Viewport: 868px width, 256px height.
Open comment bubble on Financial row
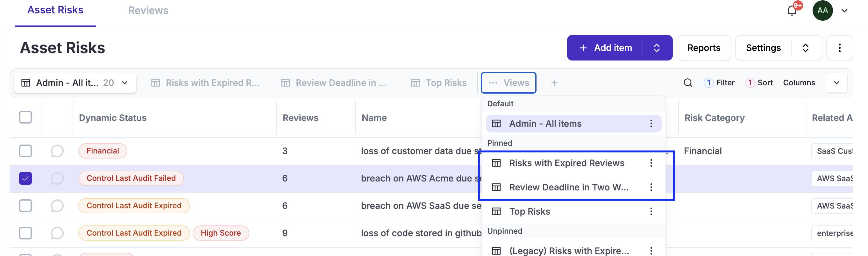click(x=57, y=151)
